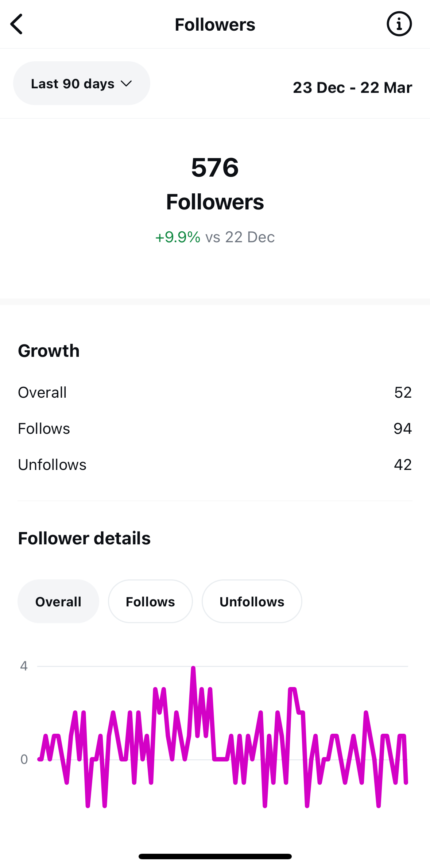Click the +9.9% growth percentage
Image resolution: width=430 pixels, height=868 pixels.
178,237
